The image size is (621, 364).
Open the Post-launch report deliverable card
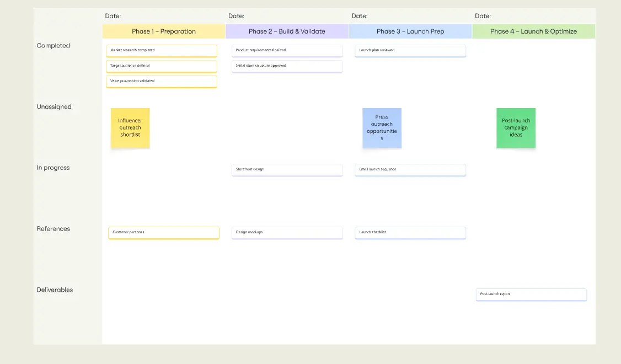531,294
